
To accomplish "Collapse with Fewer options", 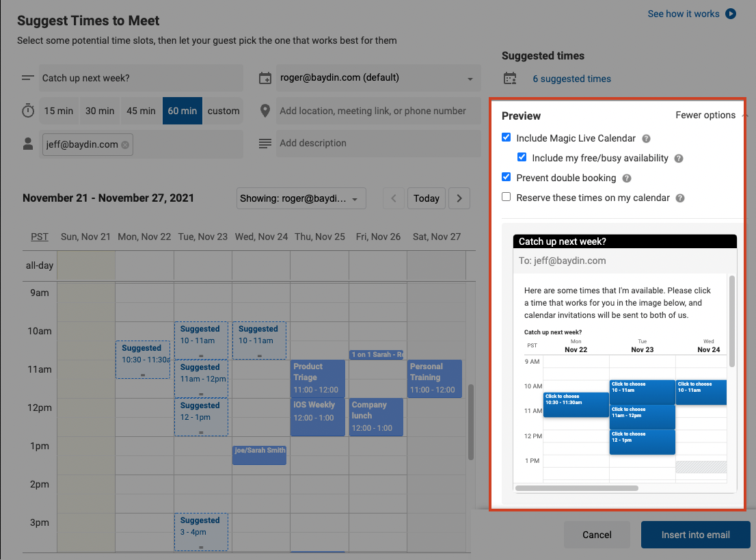I will click(705, 116).
